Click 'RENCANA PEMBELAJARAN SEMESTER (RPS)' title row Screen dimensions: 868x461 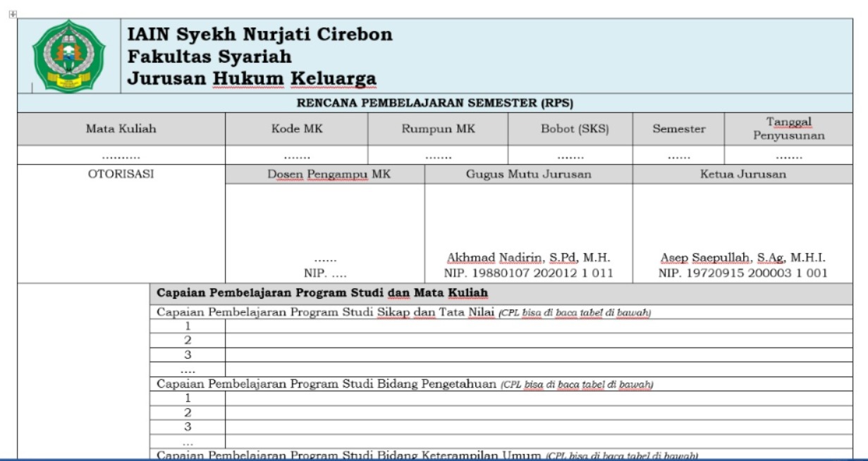[x=435, y=103]
